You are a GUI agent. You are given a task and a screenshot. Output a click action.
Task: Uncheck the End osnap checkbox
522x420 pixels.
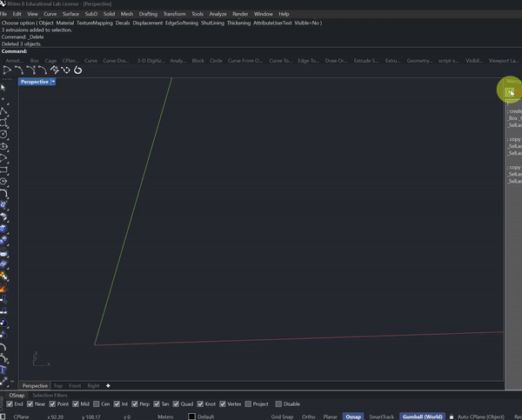click(x=10, y=404)
